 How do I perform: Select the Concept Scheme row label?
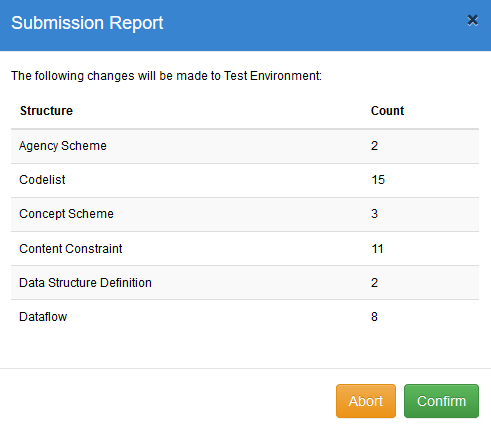[66, 214]
